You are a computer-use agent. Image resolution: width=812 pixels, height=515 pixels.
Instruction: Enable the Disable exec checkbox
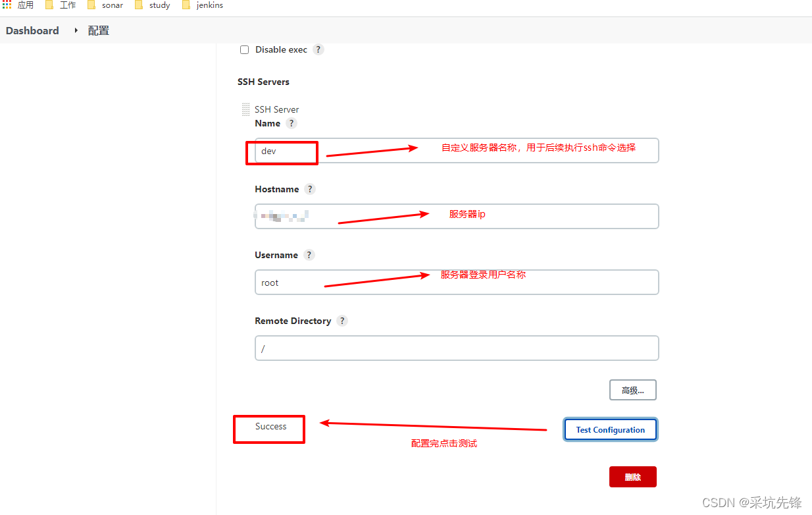(x=244, y=49)
